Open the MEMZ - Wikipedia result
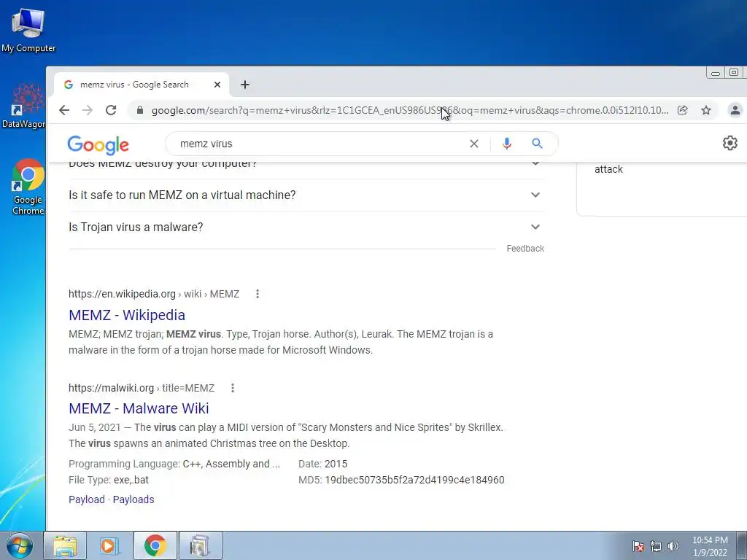 pyautogui.click(x=127, y=315)
